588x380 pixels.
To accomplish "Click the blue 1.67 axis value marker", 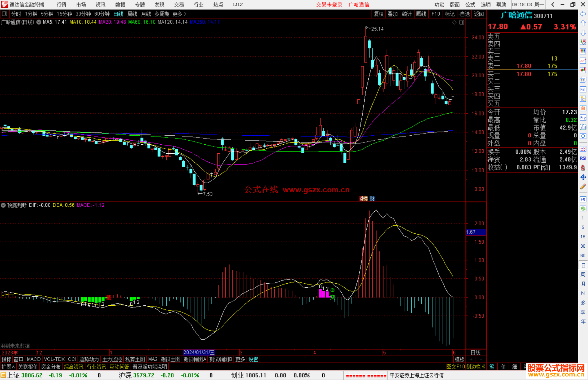I will [x=476, y=232].
